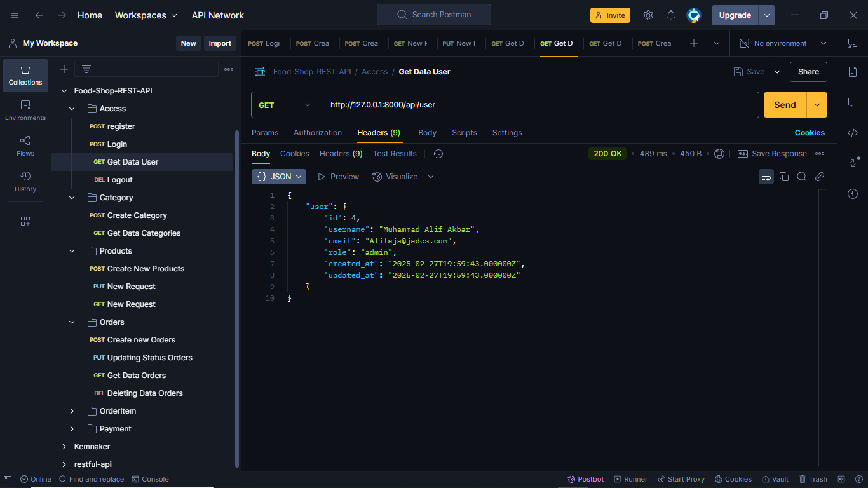868x488 pixels.
Task: Open the No environment dropdown
Action: click(x=783, y=43)
